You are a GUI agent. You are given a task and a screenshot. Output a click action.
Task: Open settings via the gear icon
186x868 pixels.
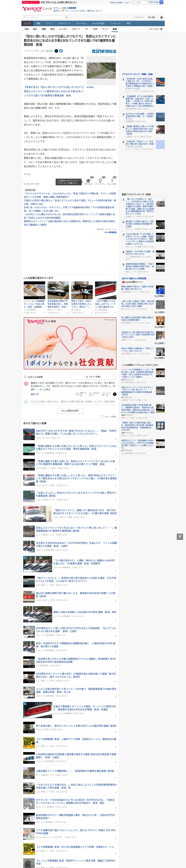161,18
